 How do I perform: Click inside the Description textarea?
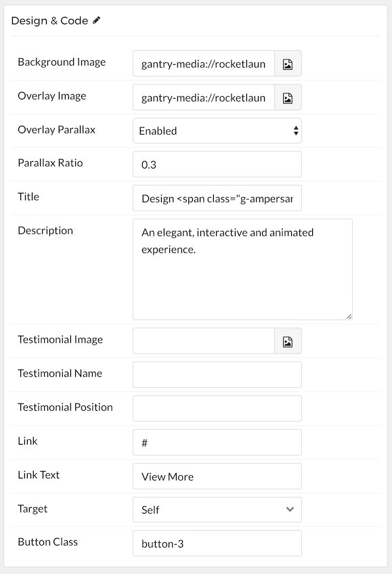(242, 269)
